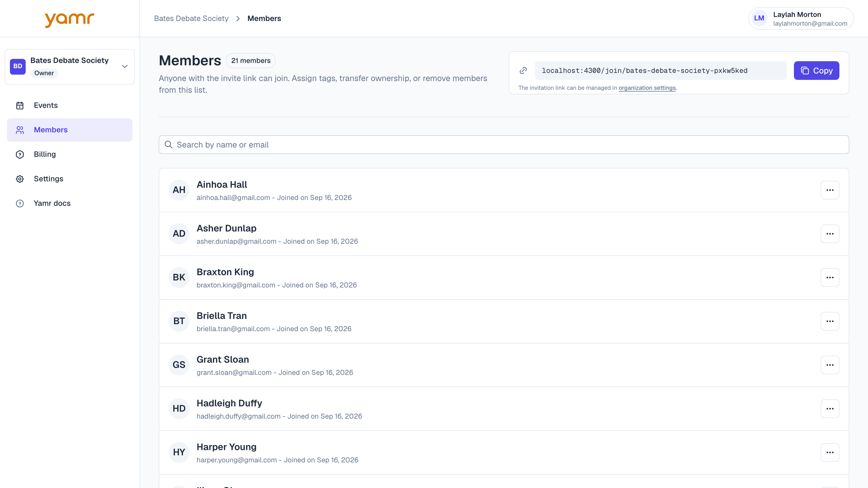
Task: Click the name Grant Sloan
Action: point(223,359)
